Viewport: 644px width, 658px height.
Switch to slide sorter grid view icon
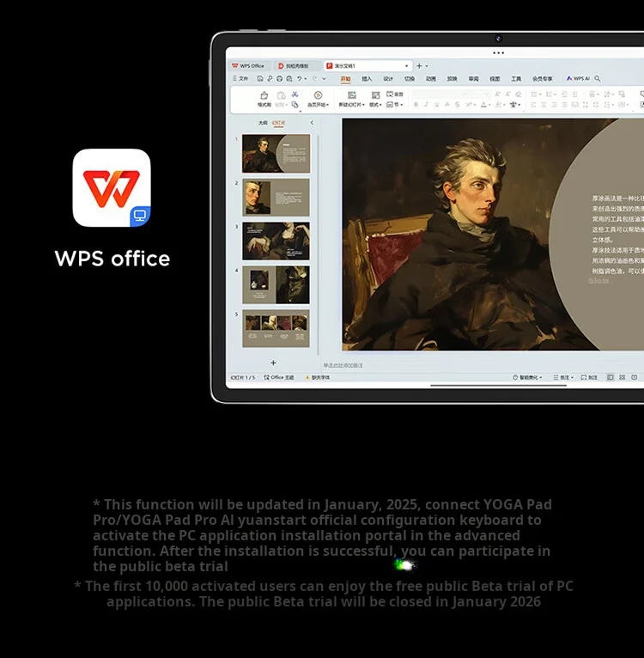pos(623,377)
